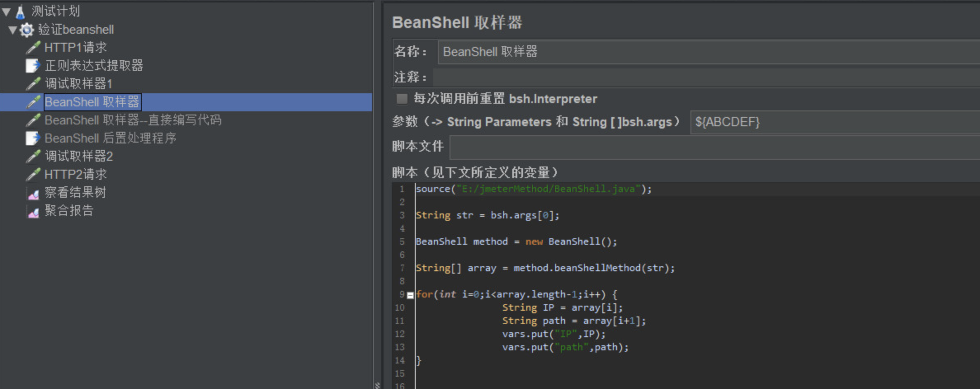Click the method.beanShellMethod(str) line
Viewport: 980px width, 389px height.
[x=545, y=268]
